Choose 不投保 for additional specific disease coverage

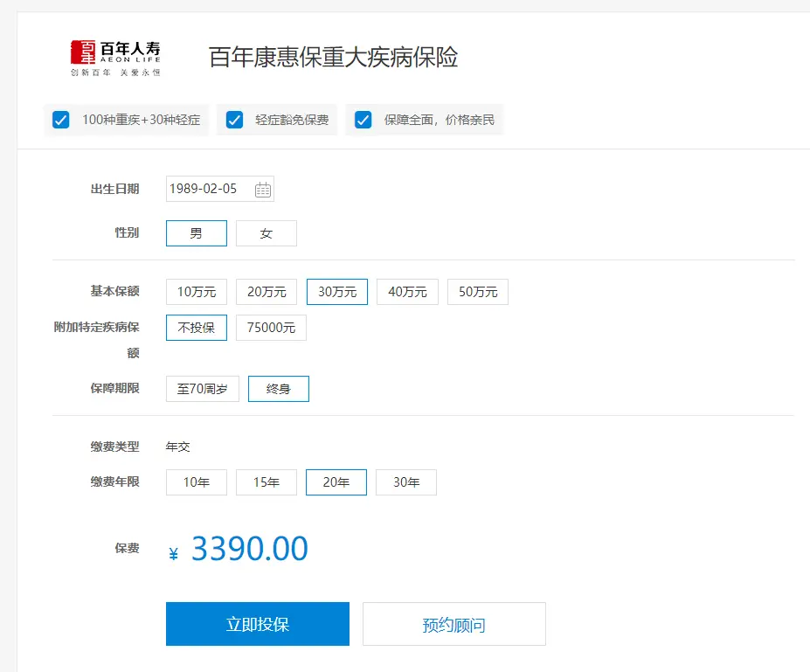click(x=196, y=327)
